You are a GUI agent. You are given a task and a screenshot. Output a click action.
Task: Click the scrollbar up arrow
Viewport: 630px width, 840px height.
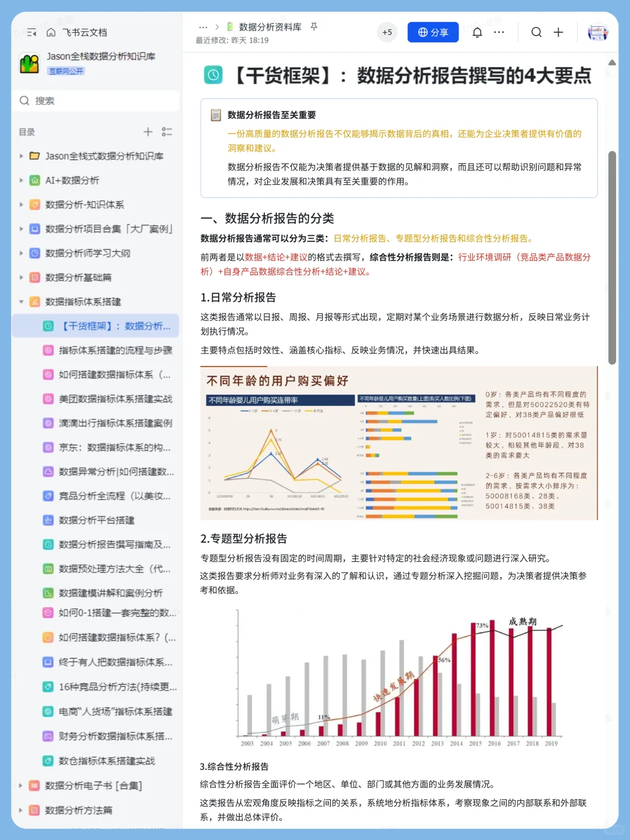point(612,62)
